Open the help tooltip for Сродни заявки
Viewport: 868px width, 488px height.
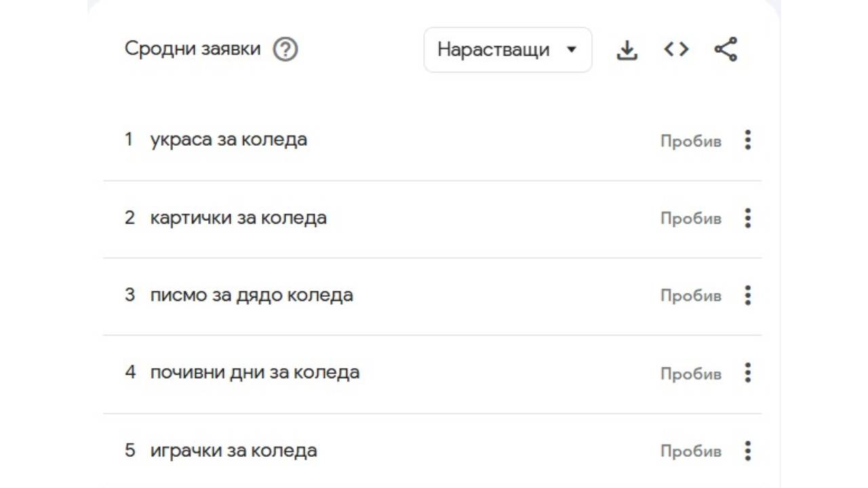(x=285, y=49)
